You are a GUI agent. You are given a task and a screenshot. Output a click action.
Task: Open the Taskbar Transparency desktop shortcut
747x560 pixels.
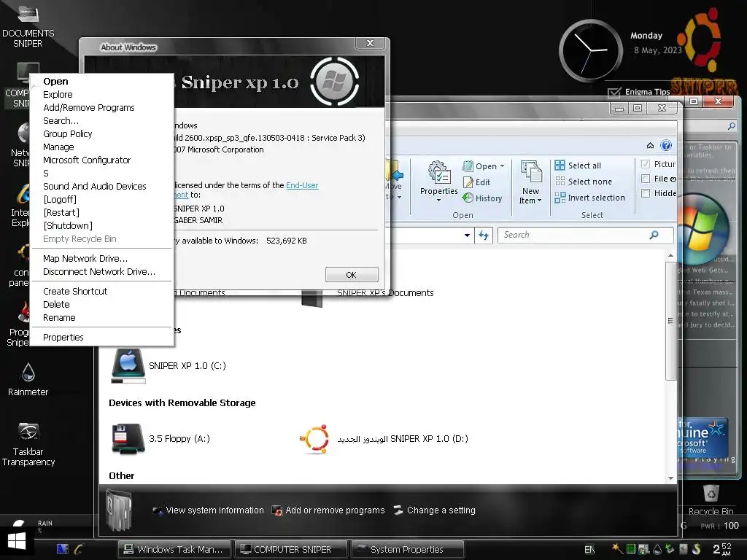(28, 444)
